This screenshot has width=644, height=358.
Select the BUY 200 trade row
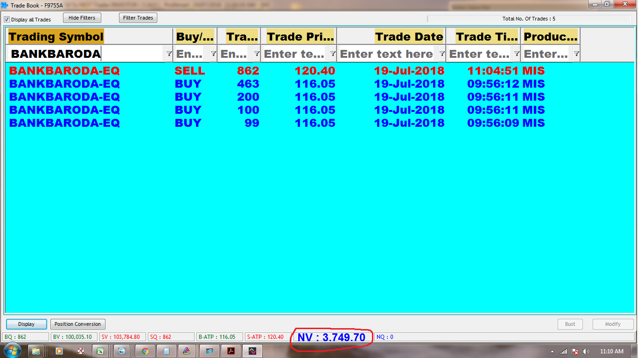[320, 97]
